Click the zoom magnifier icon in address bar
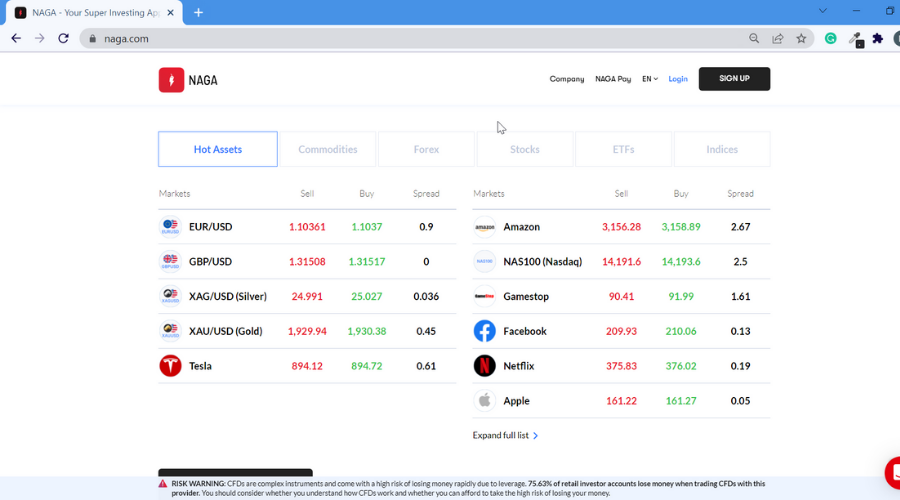 (754, 38)
